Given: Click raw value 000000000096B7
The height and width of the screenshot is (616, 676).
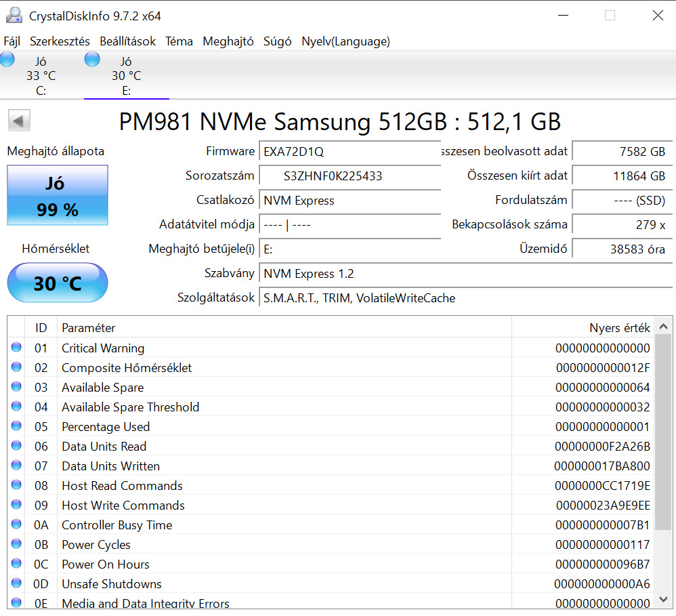Looking at the screenshot, I should (602, 564).
